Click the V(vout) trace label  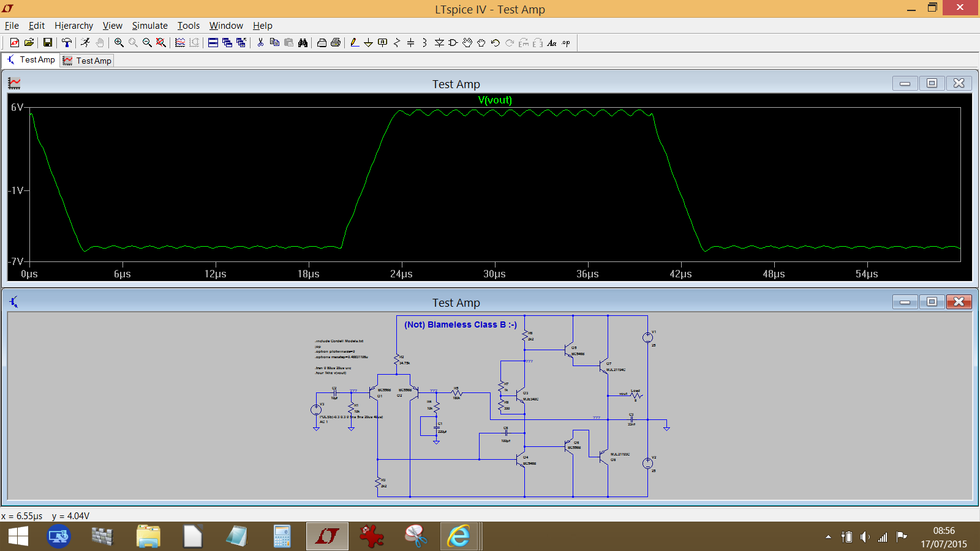tap(495, 100)
